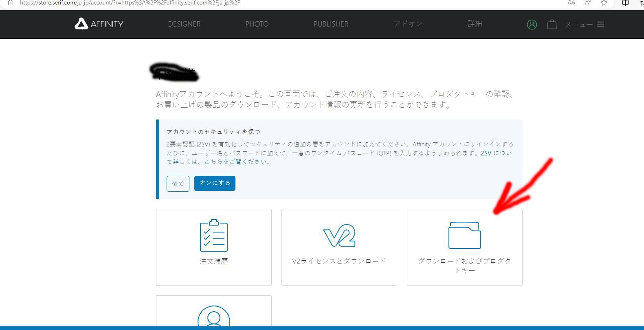Open the メニュー hamburger menu

click(585, 24)
